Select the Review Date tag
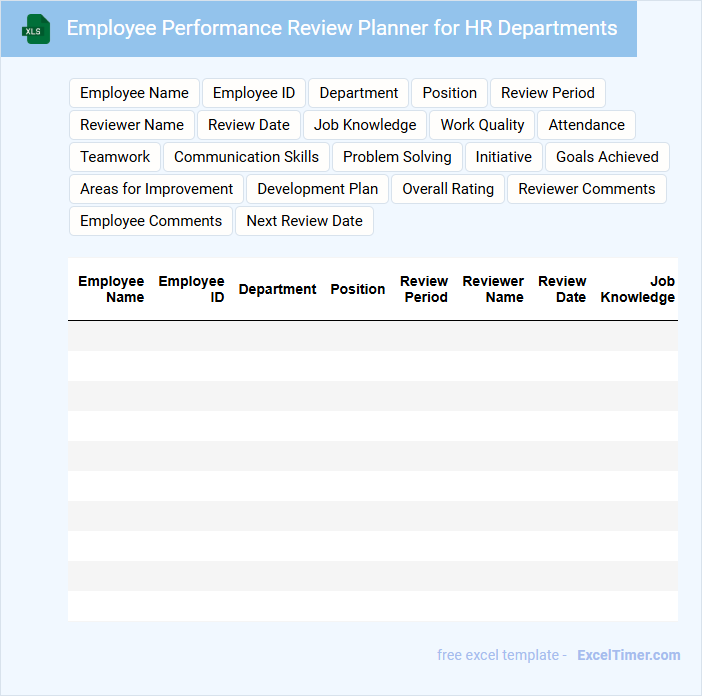This screenshot has width=702, height=696. tap(249, 125)
